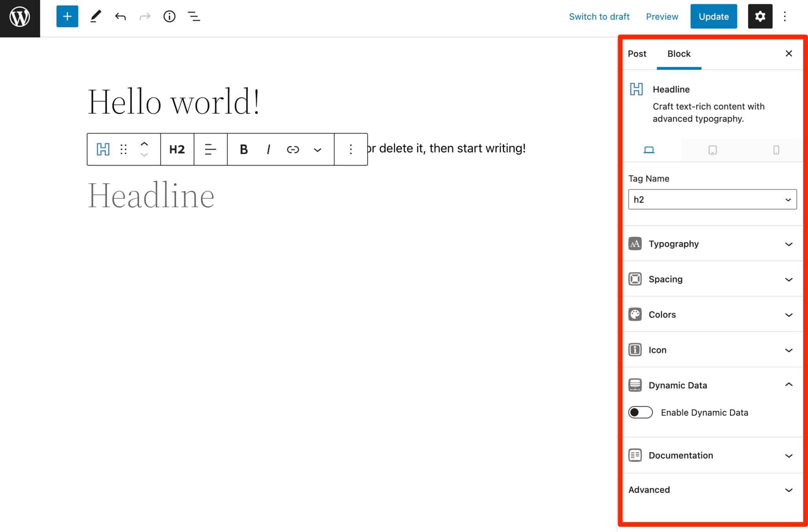Screen dimensions: 808x532
Task: Switch to the Post tab
Action: coord(637,54)
